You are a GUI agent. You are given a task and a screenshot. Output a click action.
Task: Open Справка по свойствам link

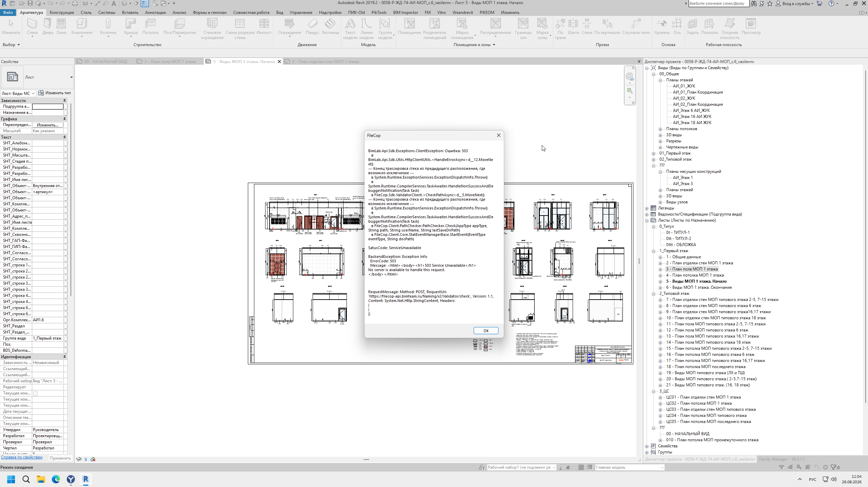coord(22,458)
